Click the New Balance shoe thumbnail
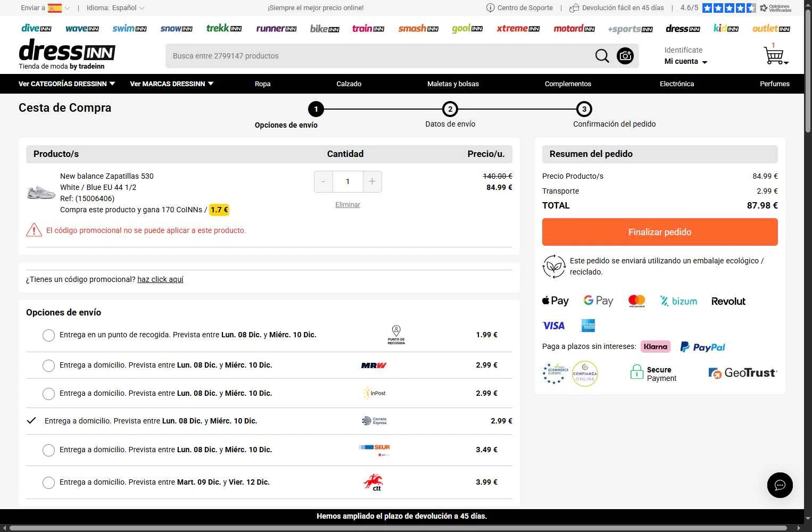The height and width of the screenshot is (532, 812). [x=41, y=192]
